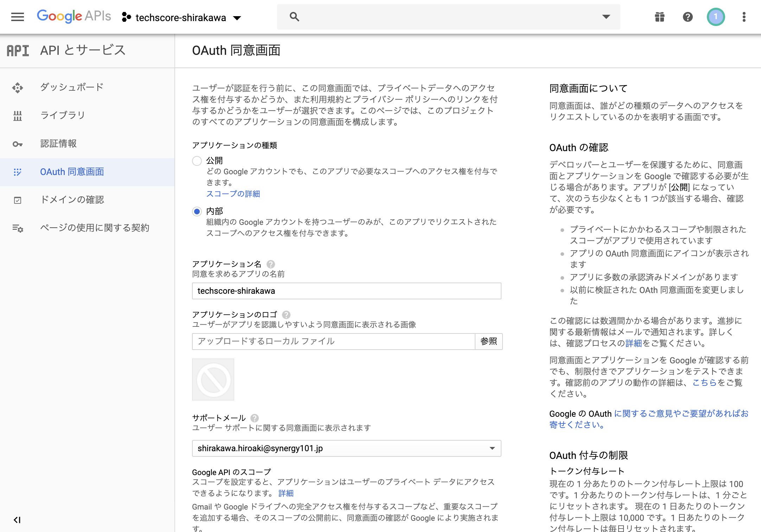Select the 内部 application type radio
Viewport: 761px width, 532px height.
[197, 211]
